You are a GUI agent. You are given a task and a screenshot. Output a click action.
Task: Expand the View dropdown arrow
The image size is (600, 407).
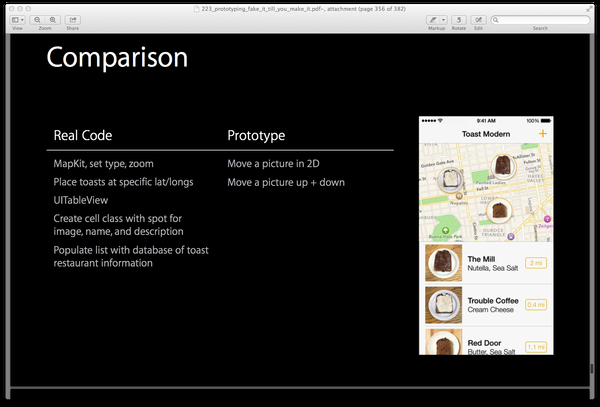[x=23, y=20]
